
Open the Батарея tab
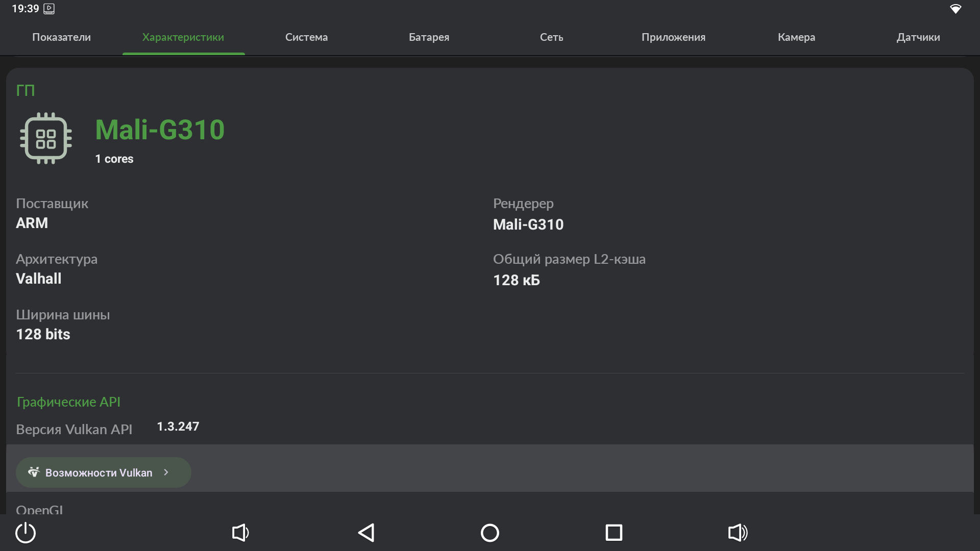pyautogui.click(x=429, y=37)
